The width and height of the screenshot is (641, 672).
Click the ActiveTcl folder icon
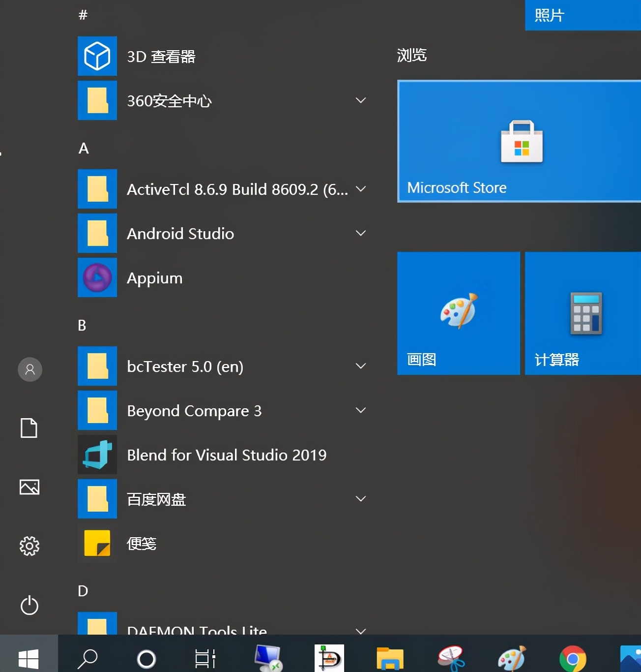(x=97, y=189)
